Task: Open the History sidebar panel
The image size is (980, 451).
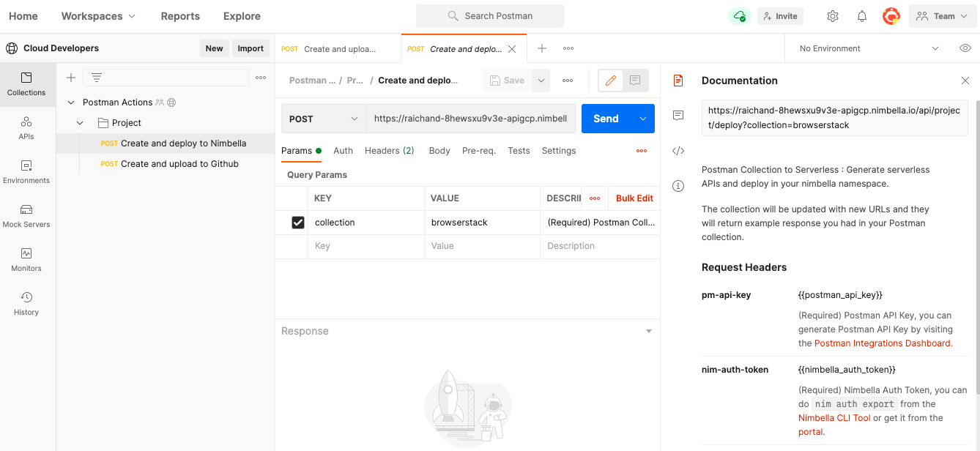Action: [26, 304]
